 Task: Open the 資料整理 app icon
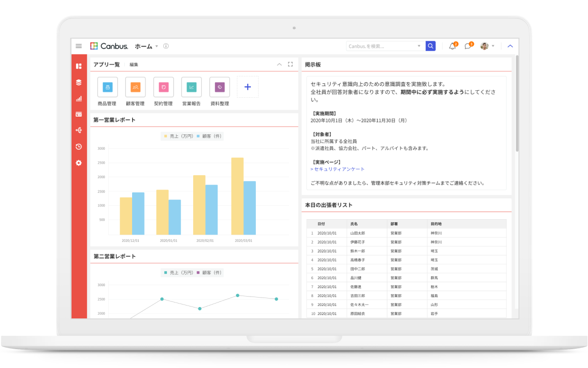(220, 87)
